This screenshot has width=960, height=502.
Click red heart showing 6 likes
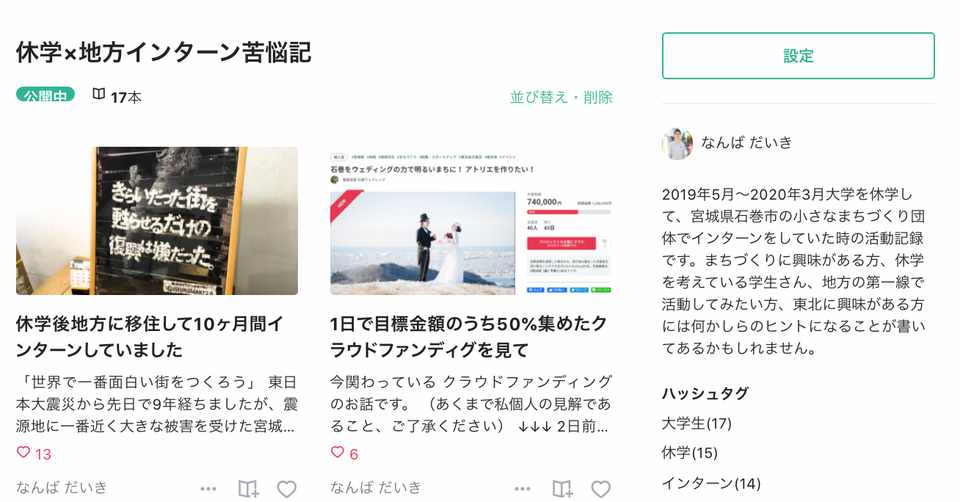[x=337, y=452]
